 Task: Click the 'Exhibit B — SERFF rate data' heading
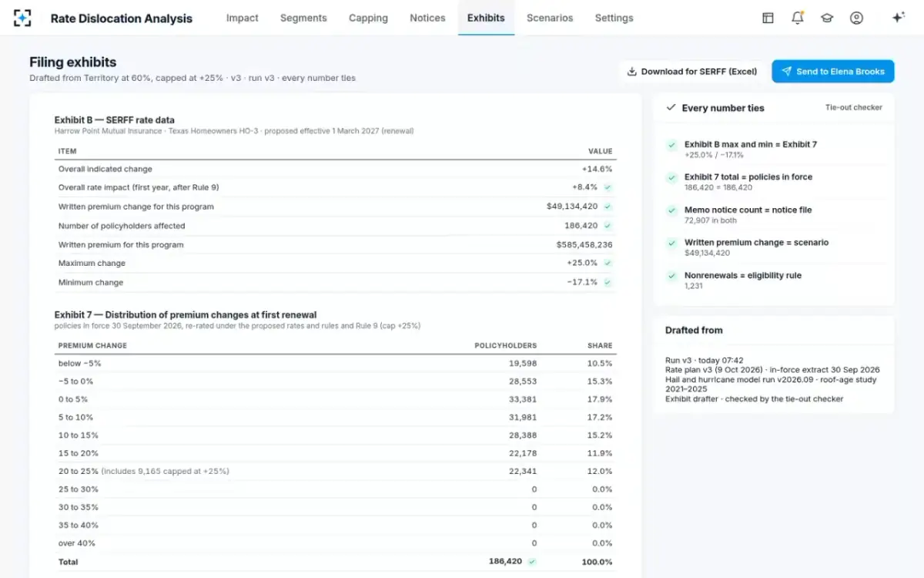click(115, 120)
